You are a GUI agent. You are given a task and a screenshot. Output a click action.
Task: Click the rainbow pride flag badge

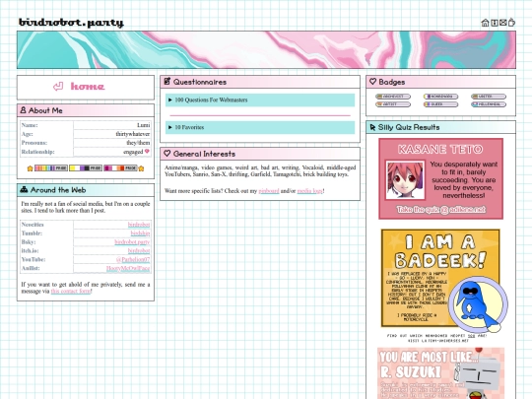click(51, 167)
